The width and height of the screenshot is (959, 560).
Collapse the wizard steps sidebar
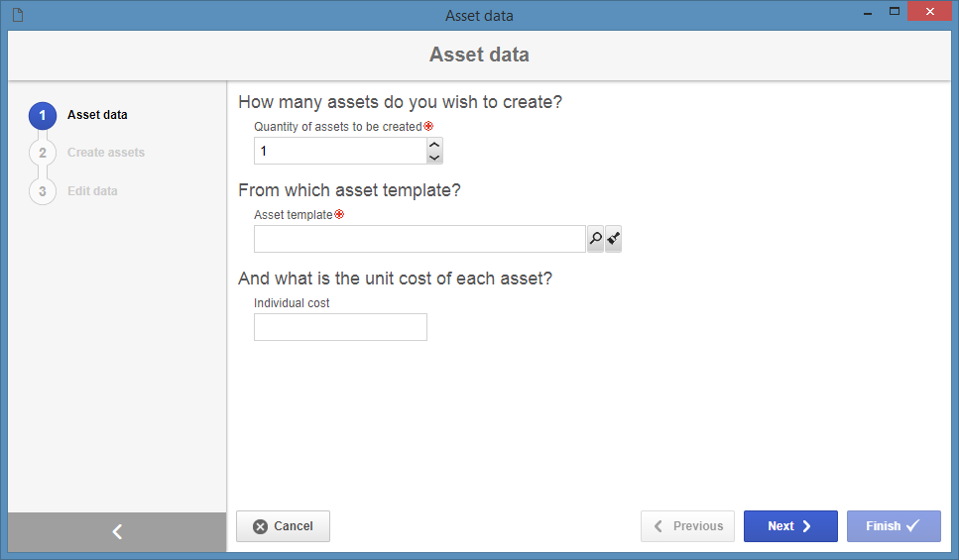(117, 532)
